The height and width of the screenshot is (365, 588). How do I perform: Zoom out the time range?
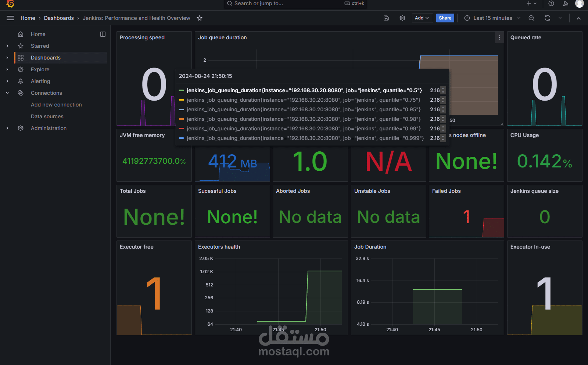click(531, 18)
